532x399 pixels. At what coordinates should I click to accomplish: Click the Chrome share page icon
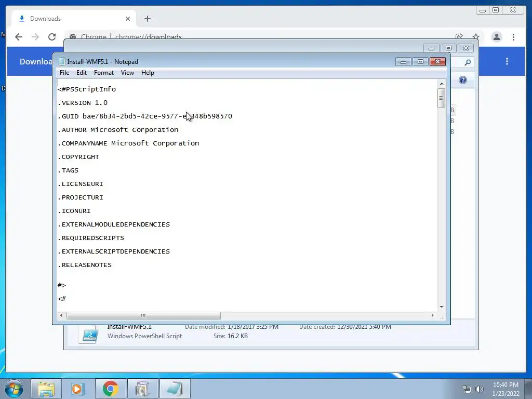coord(459,36)
